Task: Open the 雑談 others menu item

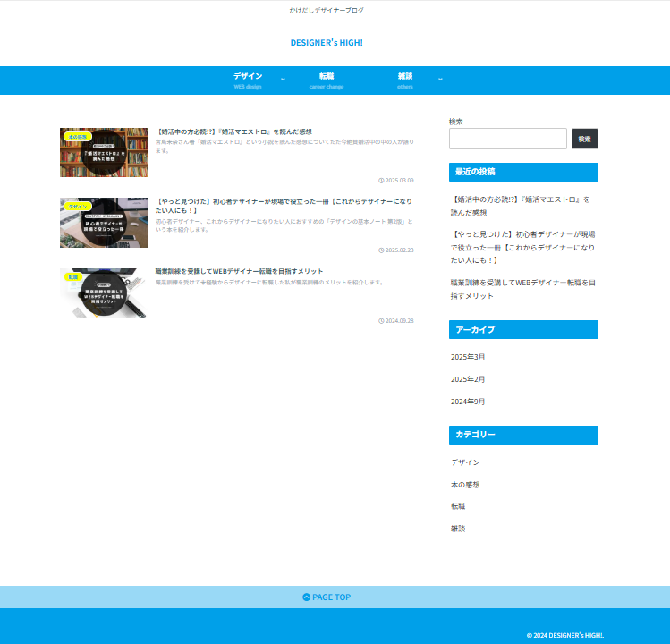Action: (405, 80)
